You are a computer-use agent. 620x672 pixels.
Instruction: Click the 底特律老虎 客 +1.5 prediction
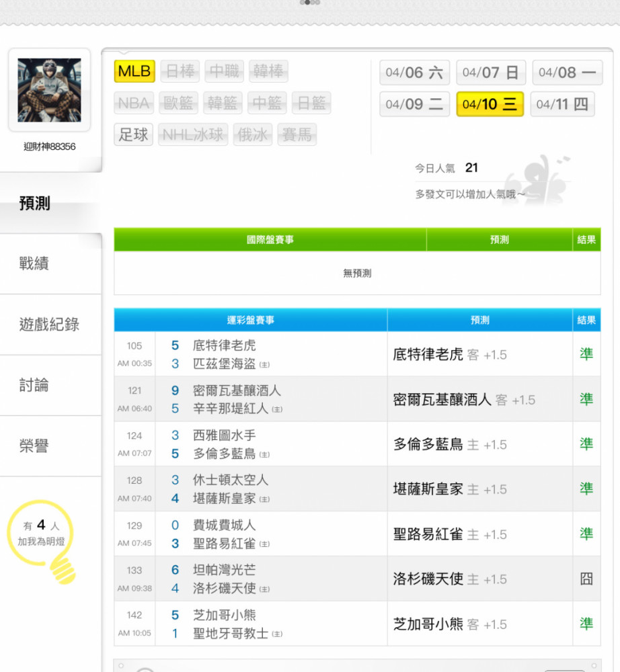450,354
